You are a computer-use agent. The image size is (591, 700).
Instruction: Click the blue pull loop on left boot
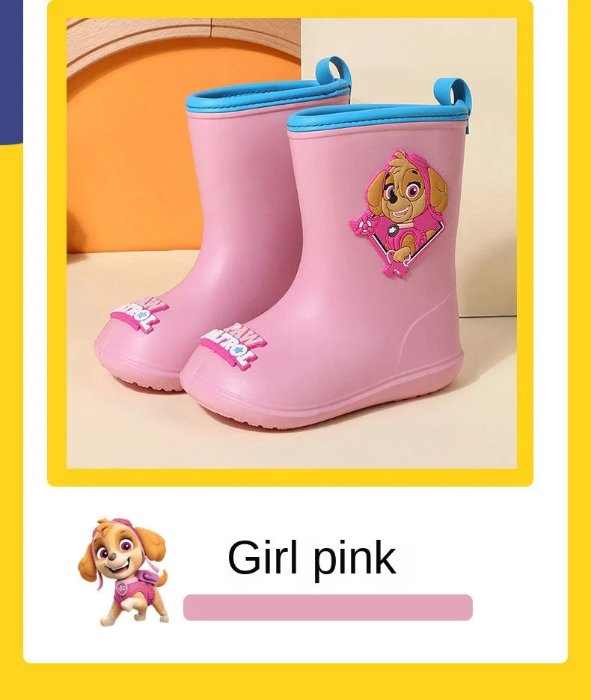point(333,71)
